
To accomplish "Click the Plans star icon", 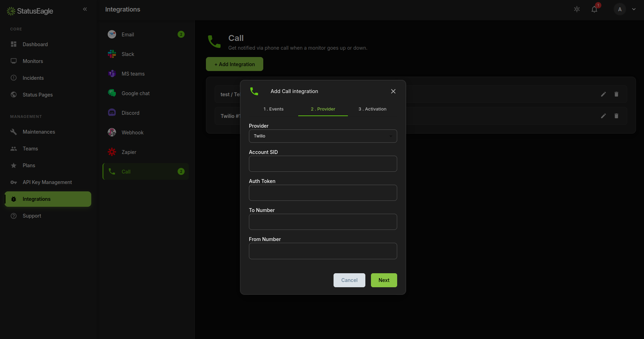I will coord(14,165).
